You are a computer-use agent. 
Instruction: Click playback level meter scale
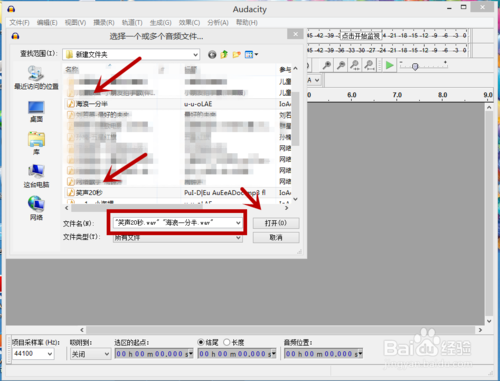pyautogui.click(x=387, y=50)
